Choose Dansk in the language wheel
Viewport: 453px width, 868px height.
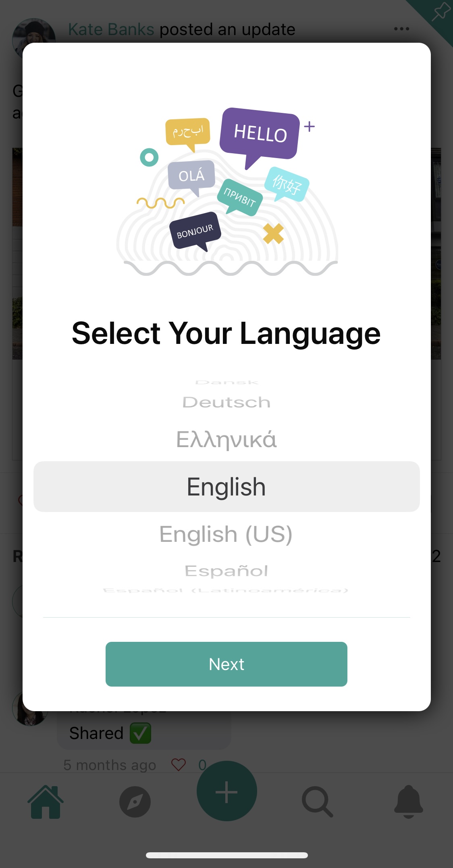coord(227,382)
